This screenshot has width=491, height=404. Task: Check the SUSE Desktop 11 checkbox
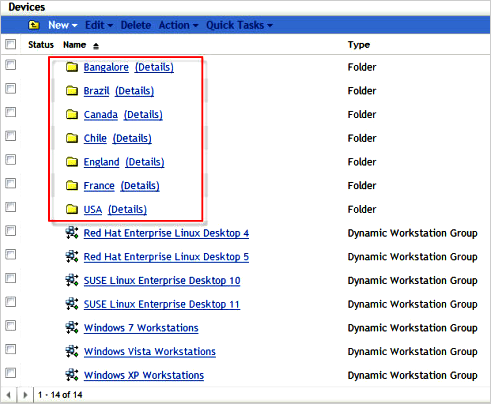[x=11, y=302]
